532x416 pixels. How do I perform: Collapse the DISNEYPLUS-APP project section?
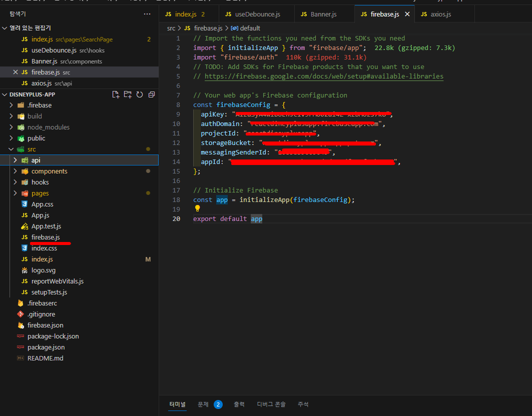(5, 94)
